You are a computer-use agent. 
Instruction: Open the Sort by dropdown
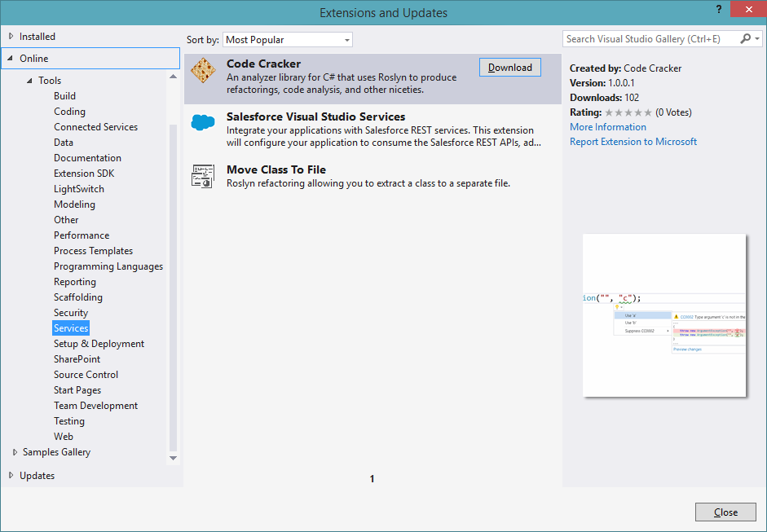click(x=288, y=39)
